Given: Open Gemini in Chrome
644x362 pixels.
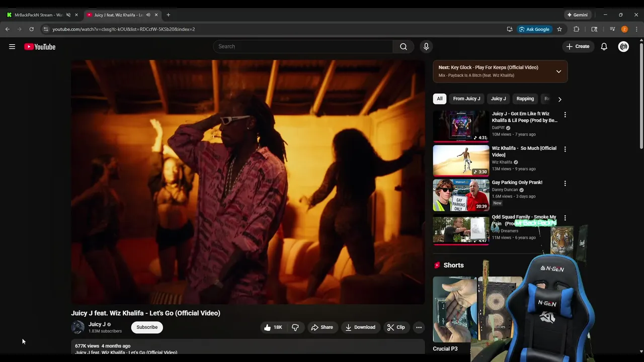Looking at the screenshot, I should (577, 15).
